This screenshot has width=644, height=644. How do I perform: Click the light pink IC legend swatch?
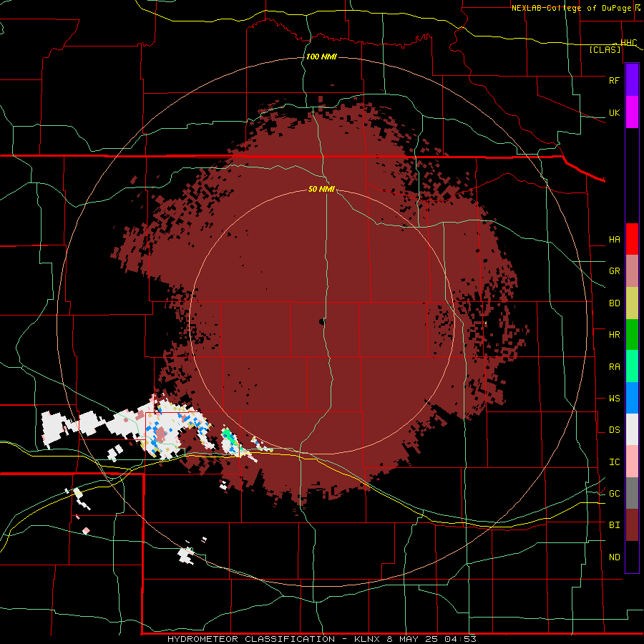(632, 462)
